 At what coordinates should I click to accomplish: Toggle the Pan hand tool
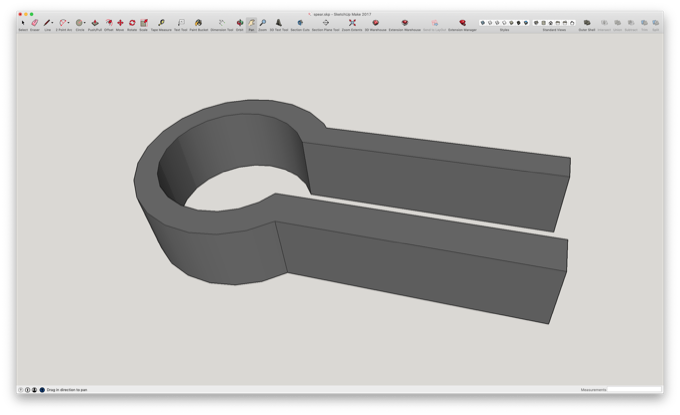[252, 23]
